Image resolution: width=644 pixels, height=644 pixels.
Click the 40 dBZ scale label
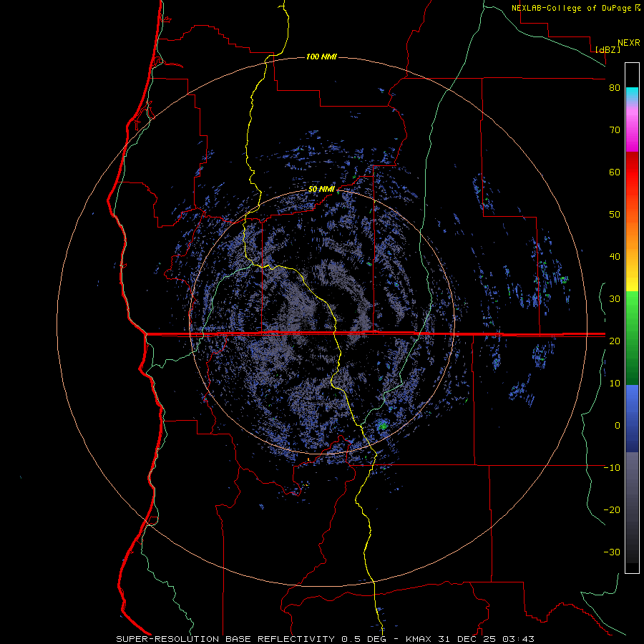615,257
